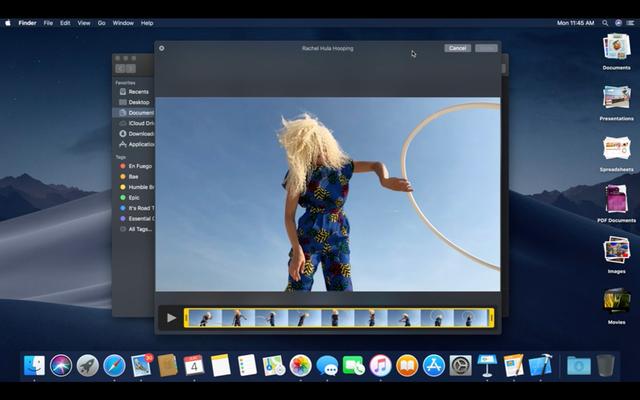
Task: Click the dimmed button next to Cancel
Action: pos(486,48)
